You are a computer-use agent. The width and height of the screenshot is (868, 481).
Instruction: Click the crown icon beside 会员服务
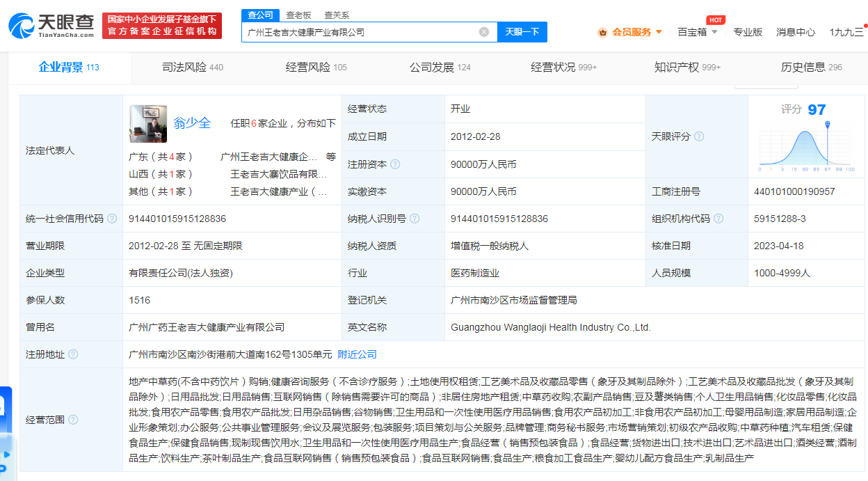tap(602, 32)
